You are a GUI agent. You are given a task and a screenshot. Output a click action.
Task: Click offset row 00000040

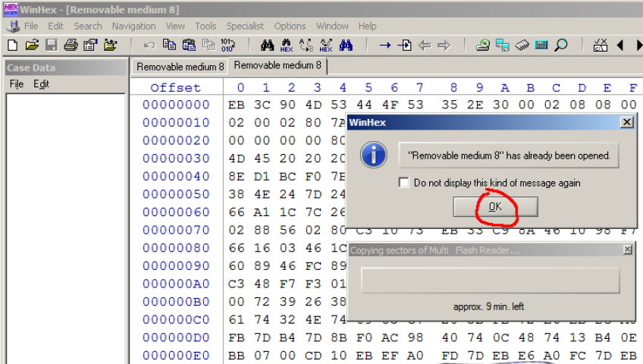pyautogui.click(x=176, y=176)
